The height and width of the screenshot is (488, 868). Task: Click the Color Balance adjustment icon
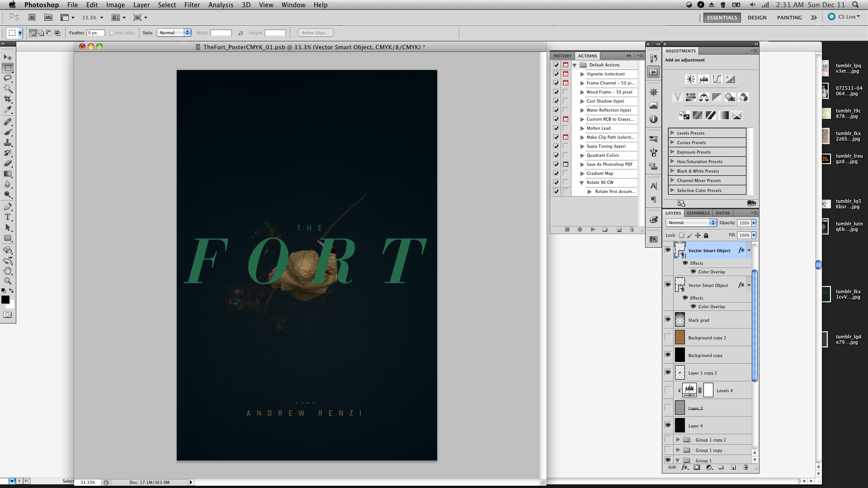point(704,97)
